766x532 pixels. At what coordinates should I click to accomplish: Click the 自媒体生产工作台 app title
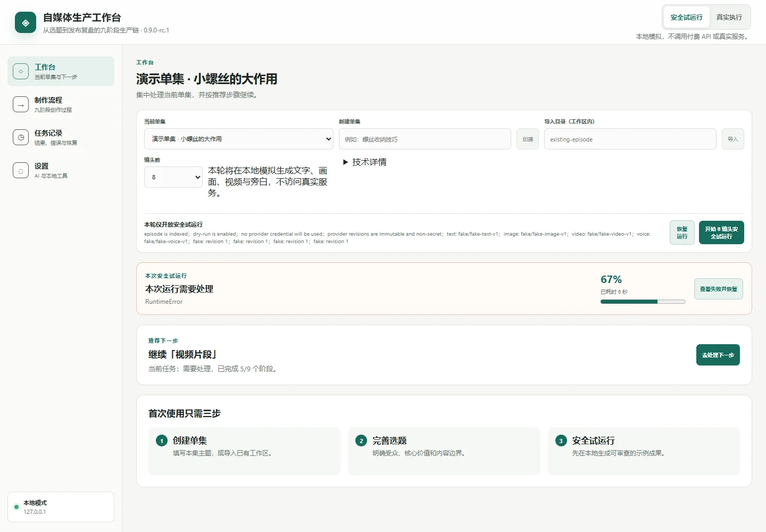pyautogui.click(x=82, y=18)
